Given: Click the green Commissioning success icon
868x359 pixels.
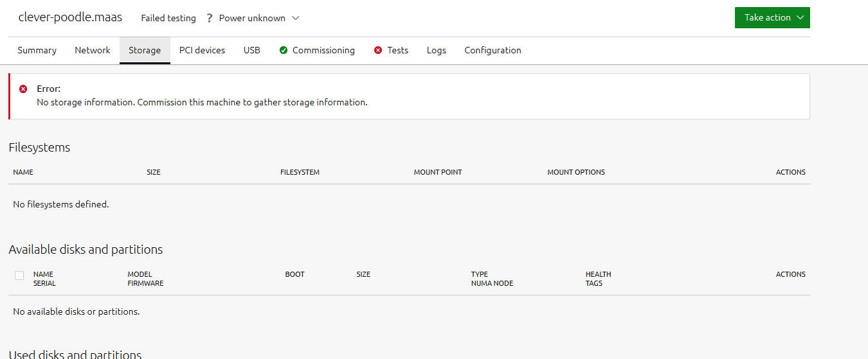Looking at the screenshot, I should click(284, 50).
